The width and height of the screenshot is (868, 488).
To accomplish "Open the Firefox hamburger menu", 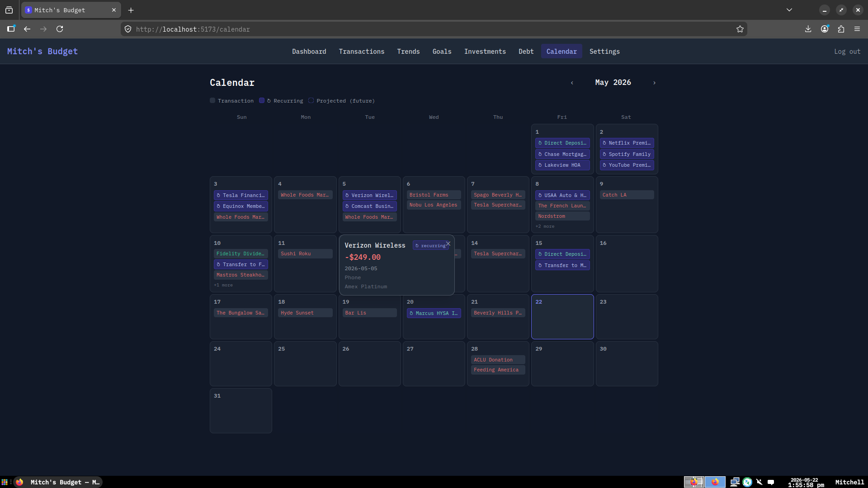I will [857, 29].
